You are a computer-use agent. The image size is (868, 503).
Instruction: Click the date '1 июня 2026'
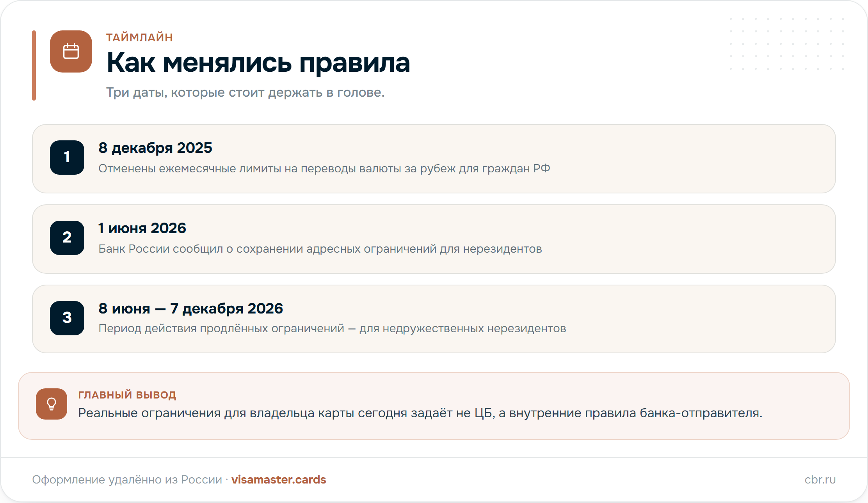142,228
